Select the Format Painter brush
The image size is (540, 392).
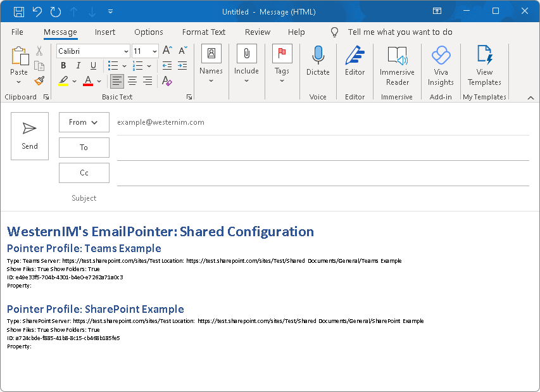tap(39, 81)
